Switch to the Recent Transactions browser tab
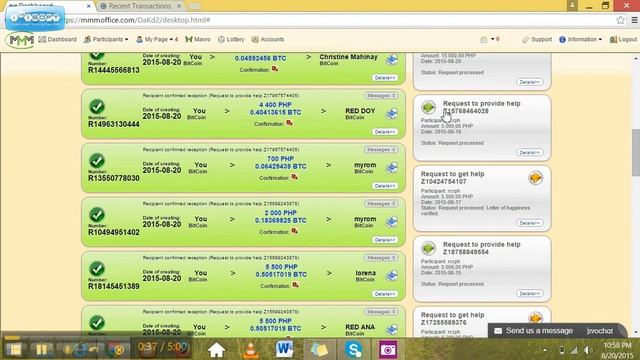Viewport: 640px width, 360px height. [x=139, y=6]
